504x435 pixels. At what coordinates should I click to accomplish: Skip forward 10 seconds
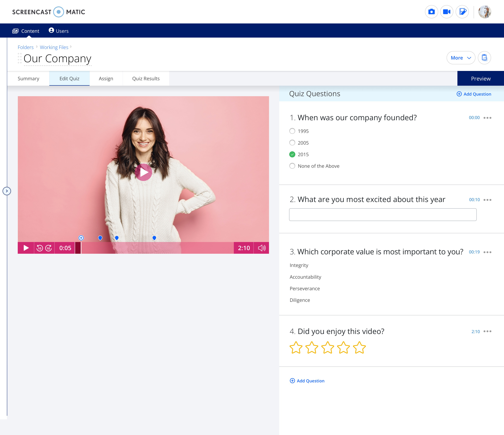[x=49, y=248]
